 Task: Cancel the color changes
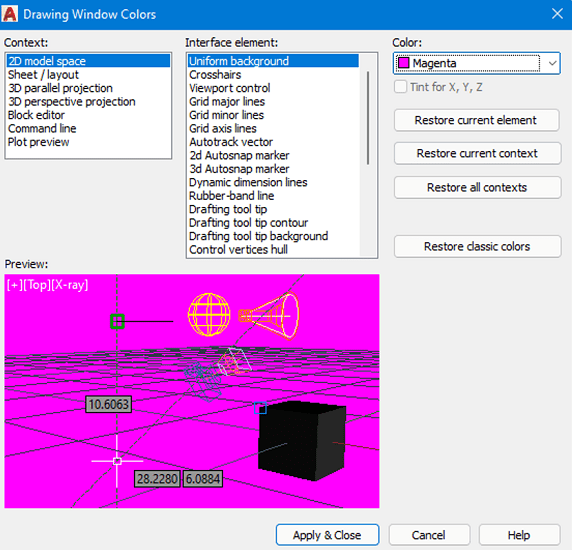pos(429,535)
